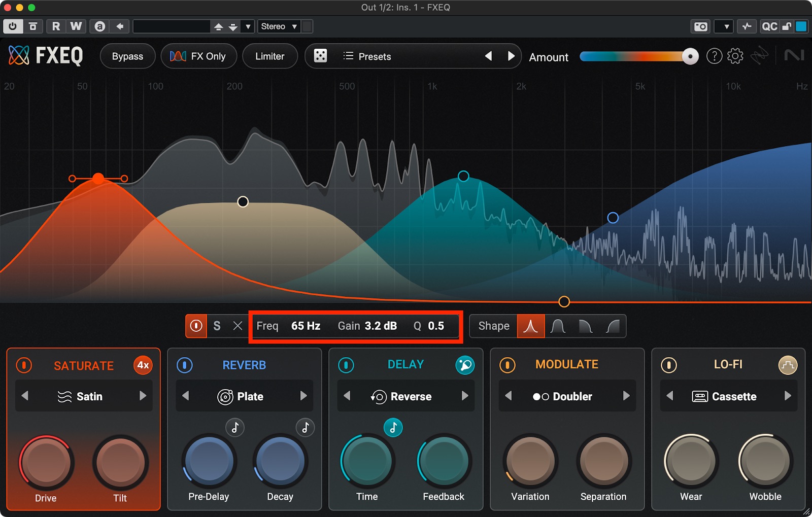Toggle the REVERB module power

pyautogui.click(x=185, y=365)
